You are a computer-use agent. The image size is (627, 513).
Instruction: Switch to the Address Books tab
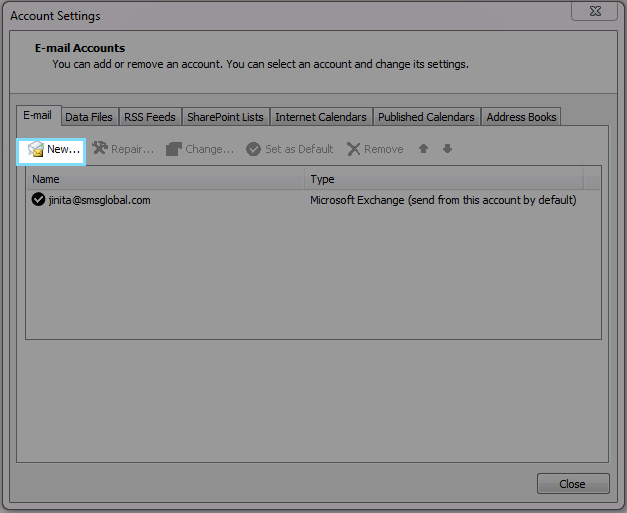[x=521, y=117]
